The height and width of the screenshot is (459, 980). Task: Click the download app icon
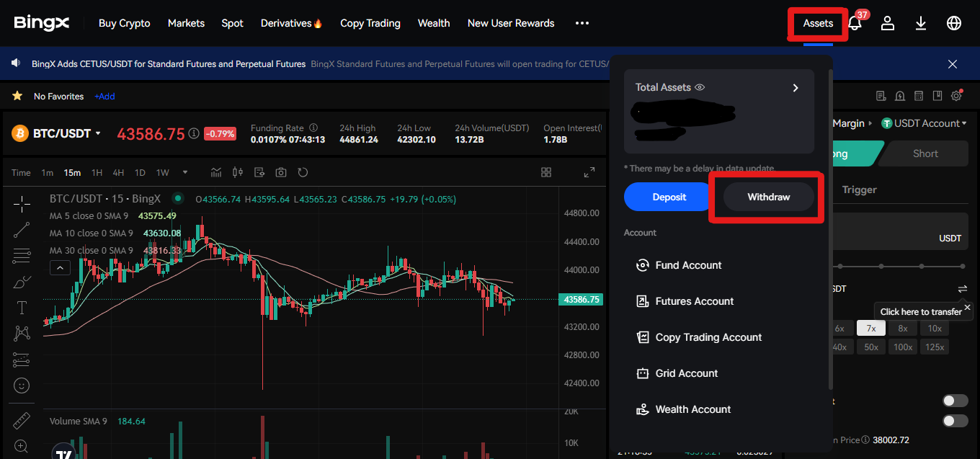click(921, 23)
